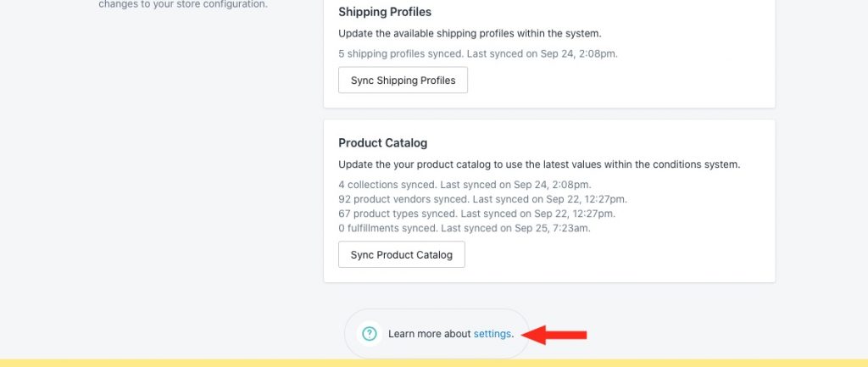Click the yellow banner at page bottom

tap(434, 363)
